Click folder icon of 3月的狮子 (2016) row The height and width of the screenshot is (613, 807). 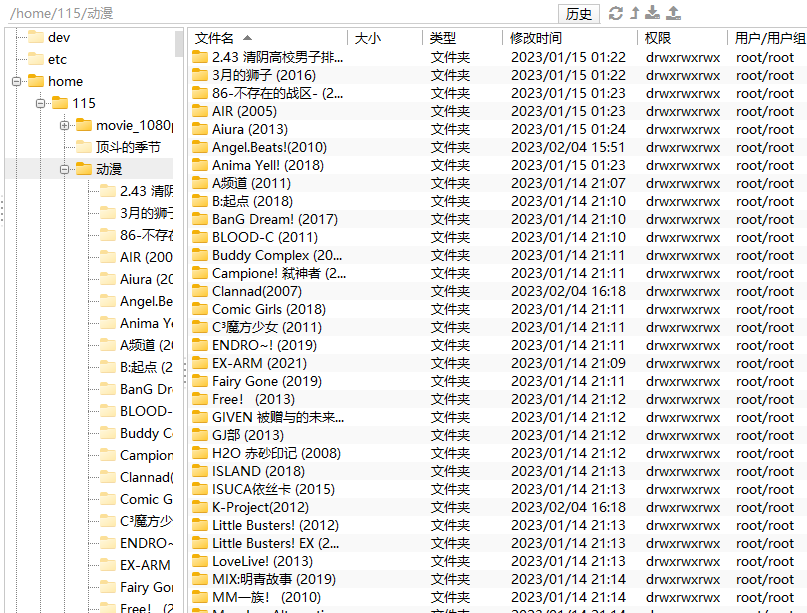click(200, 76)
